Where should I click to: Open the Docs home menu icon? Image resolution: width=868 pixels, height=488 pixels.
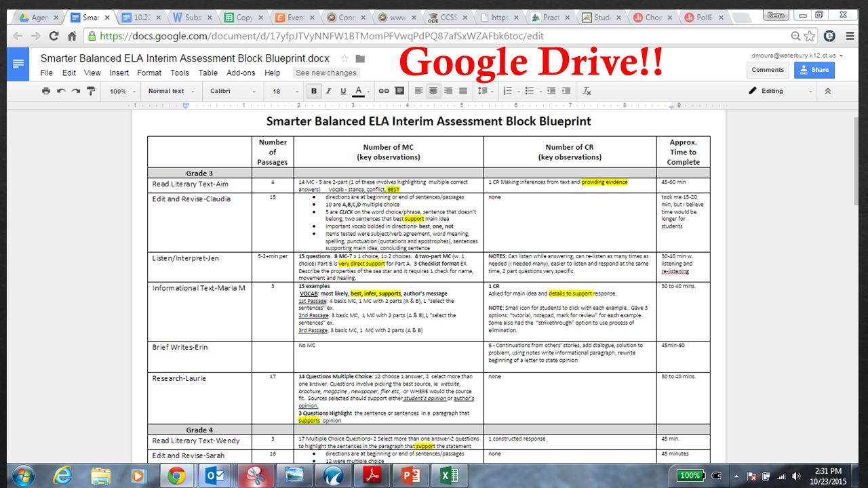tap(18, 64)
